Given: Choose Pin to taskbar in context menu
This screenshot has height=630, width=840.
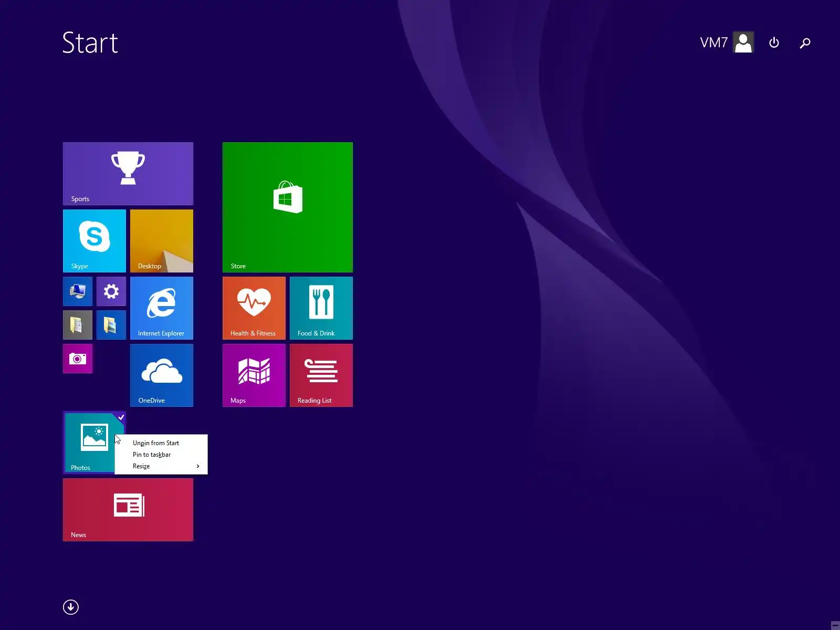Looking at the screenshot, I should (x=161, y=455).
